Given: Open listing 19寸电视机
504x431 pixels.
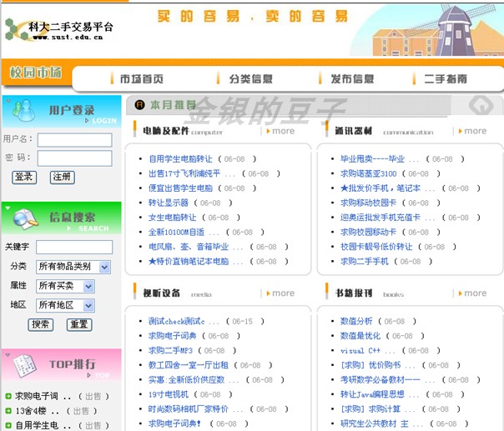Looking at the screenshot, I should 169,394.
